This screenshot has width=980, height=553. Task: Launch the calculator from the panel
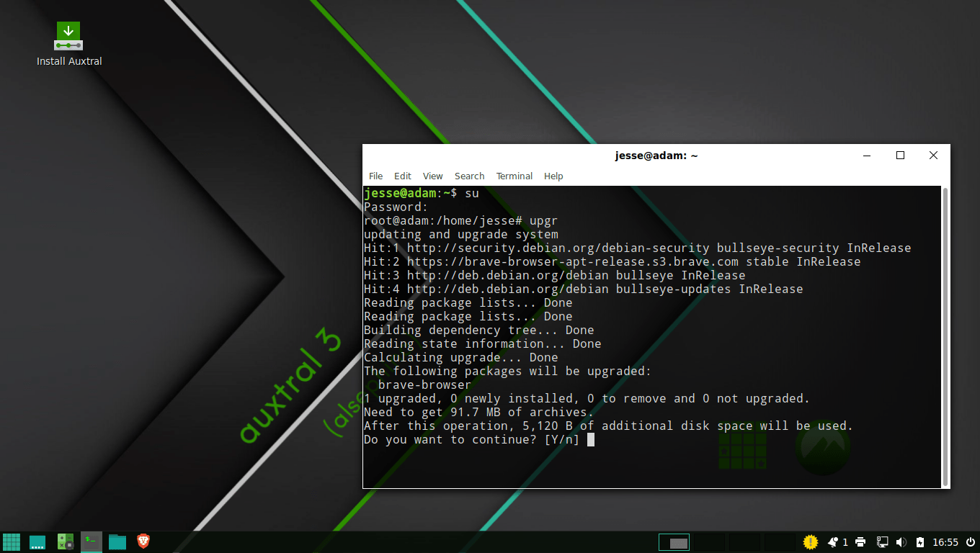pyautogui.click(x=65, y=542)
